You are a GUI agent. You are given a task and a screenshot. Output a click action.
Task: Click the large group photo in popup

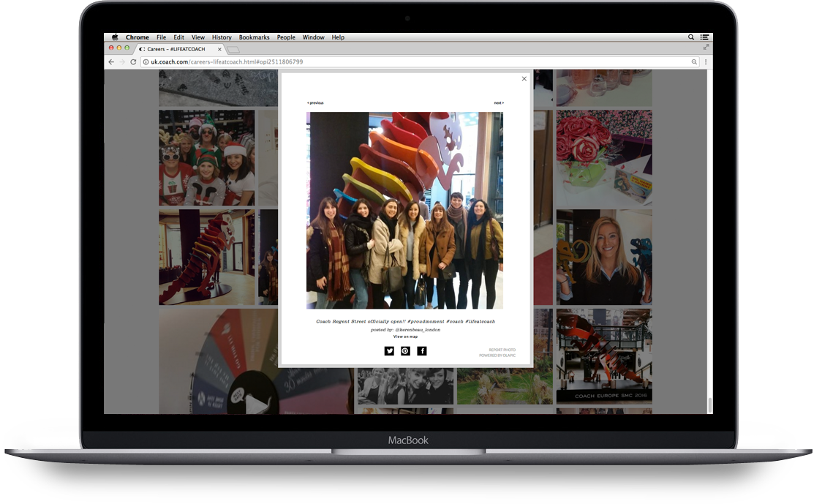click(x=405, y=211)
